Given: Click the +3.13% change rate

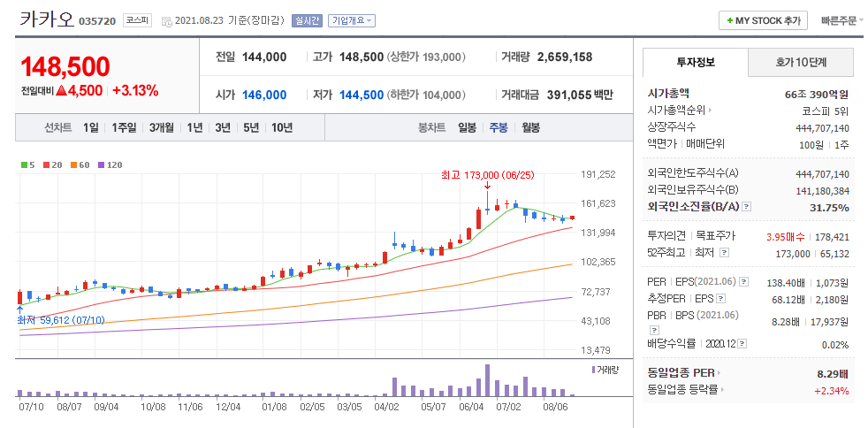Looking at the screenshot, I should [135, 91].
